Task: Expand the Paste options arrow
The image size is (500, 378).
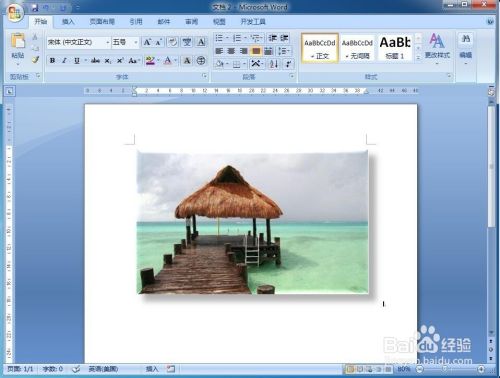Action: 18,64
